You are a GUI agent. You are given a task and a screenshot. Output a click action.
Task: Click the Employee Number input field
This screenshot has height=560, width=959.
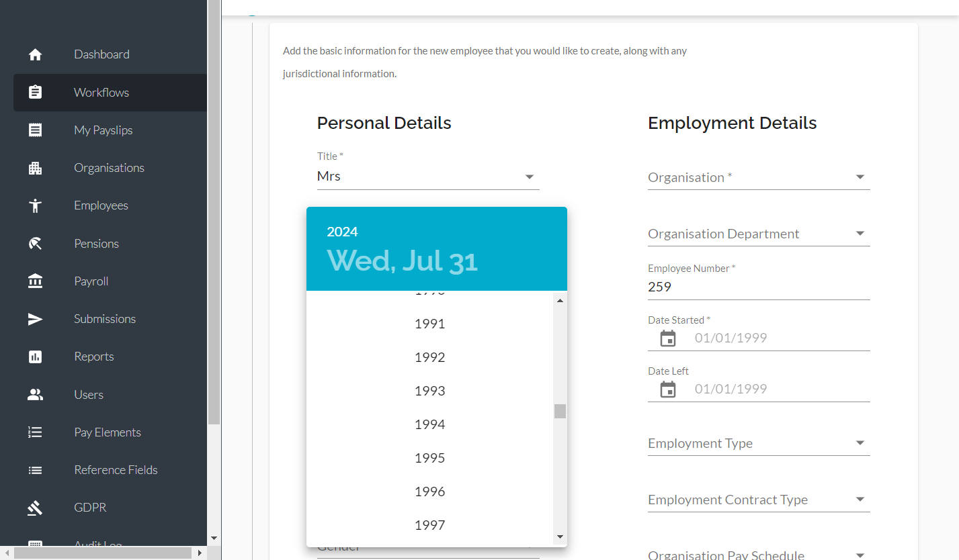[x=759, y=287]
